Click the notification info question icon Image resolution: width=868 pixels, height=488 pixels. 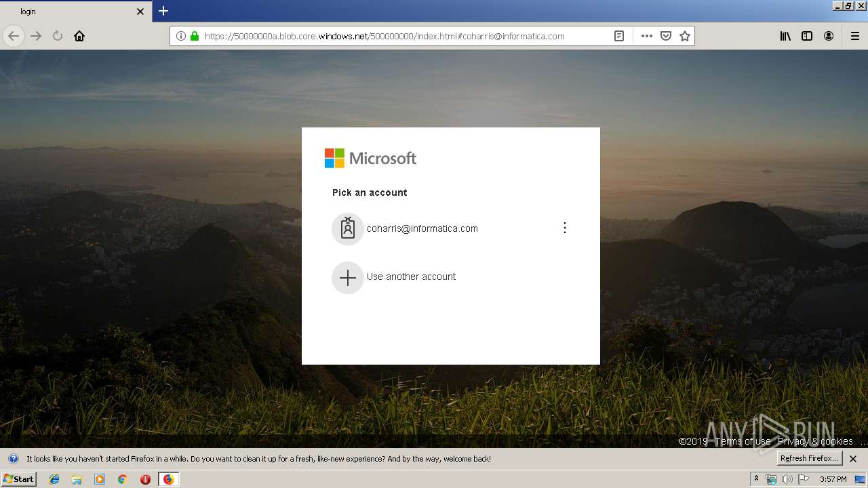click(13, 459)
